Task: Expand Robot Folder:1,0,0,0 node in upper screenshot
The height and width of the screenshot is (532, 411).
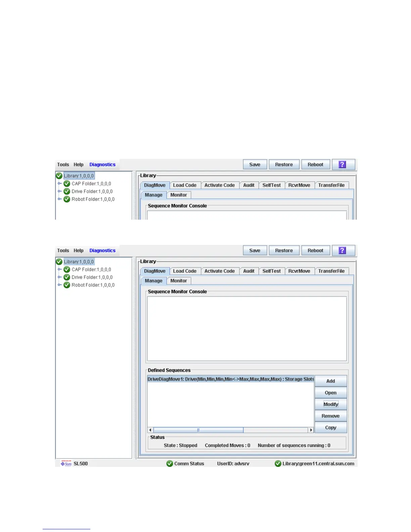Action: [x=59, y=199]
